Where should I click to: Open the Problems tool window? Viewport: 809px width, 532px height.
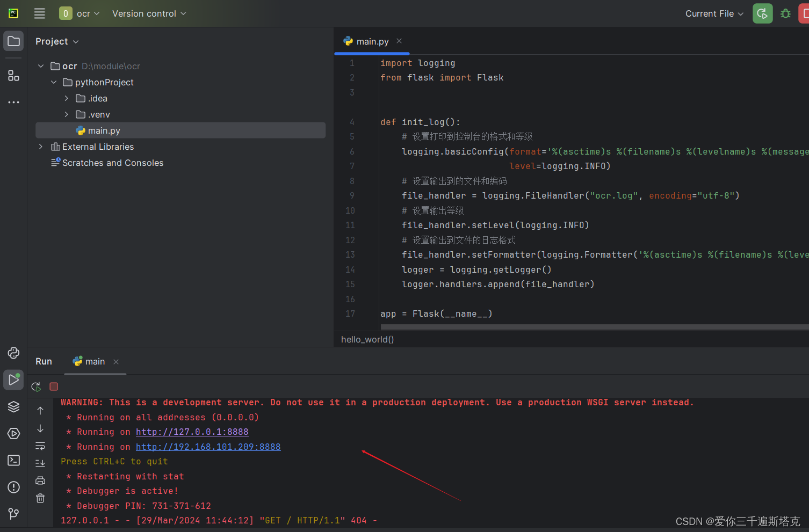point(13,487)
